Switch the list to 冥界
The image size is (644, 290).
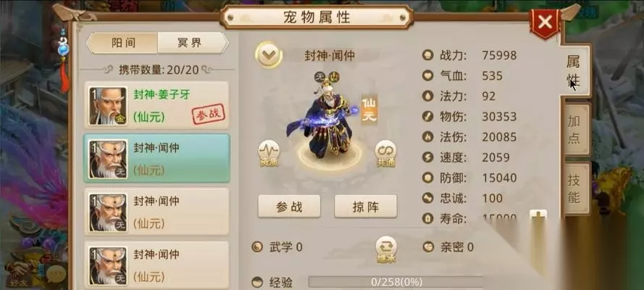click(x=192, y=43)
